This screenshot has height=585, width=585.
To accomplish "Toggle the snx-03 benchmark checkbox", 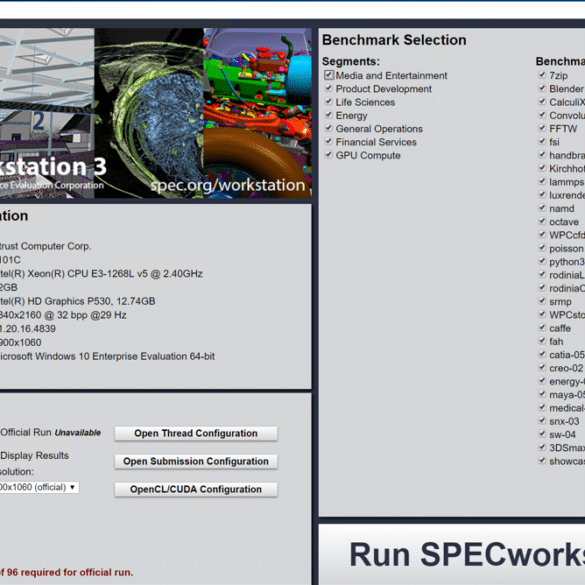I will coord(542,421).
